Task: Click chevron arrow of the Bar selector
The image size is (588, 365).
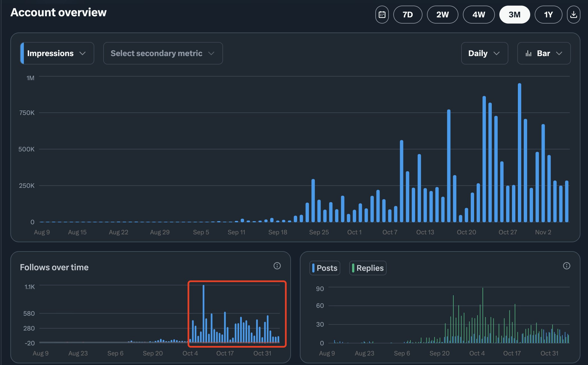Action: coord(559,53)
